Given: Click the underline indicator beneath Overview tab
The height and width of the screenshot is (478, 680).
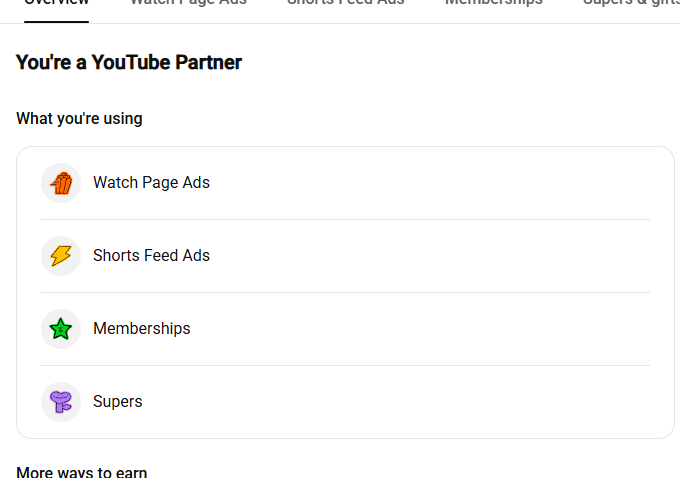Looking at the screenshot, I should [x=56, y=22].
